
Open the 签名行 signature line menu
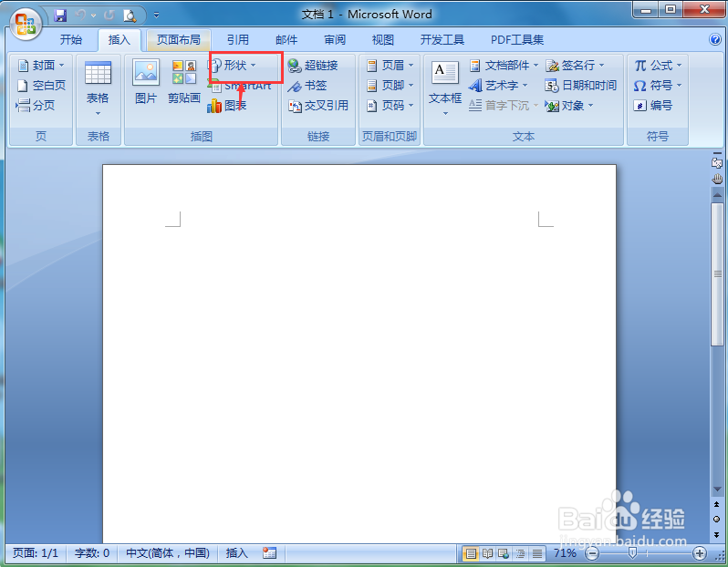575,66
